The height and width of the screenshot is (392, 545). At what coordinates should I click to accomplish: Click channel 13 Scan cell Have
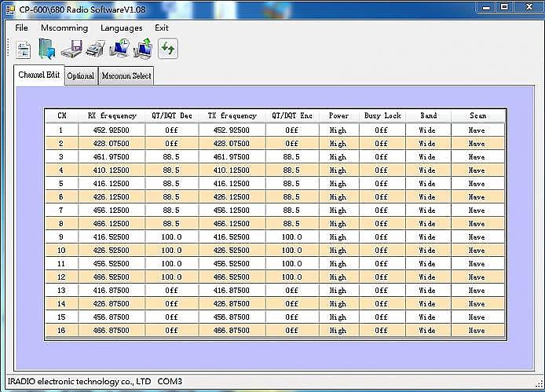[477, 291]
